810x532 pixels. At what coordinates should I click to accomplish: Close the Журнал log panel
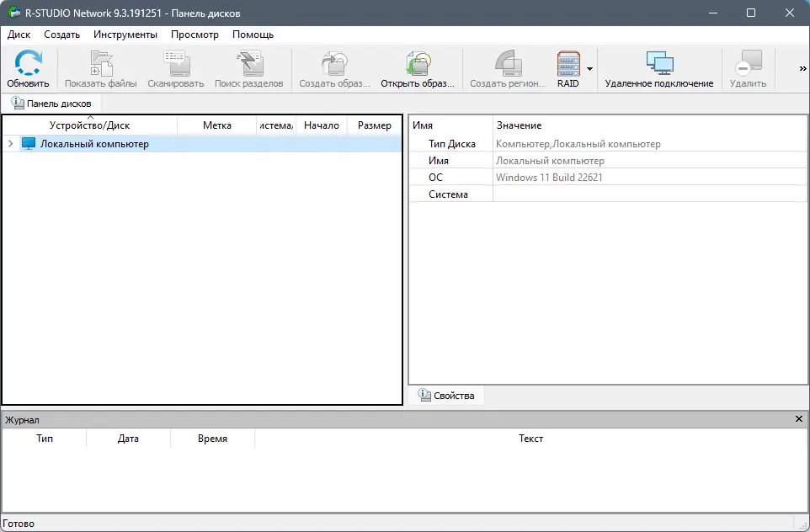point(799,418)
